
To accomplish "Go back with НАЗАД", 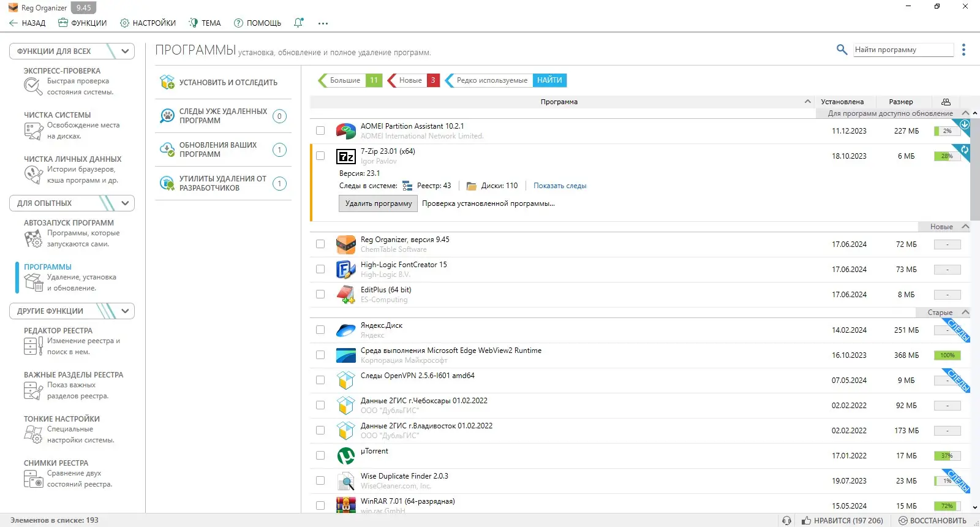I will pos(28,23).
